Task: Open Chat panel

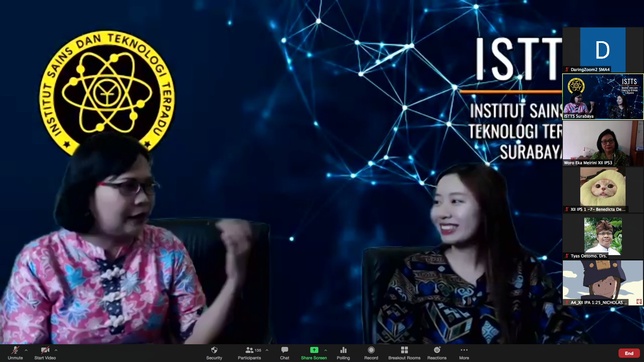Action: click(x=284, y=353)
